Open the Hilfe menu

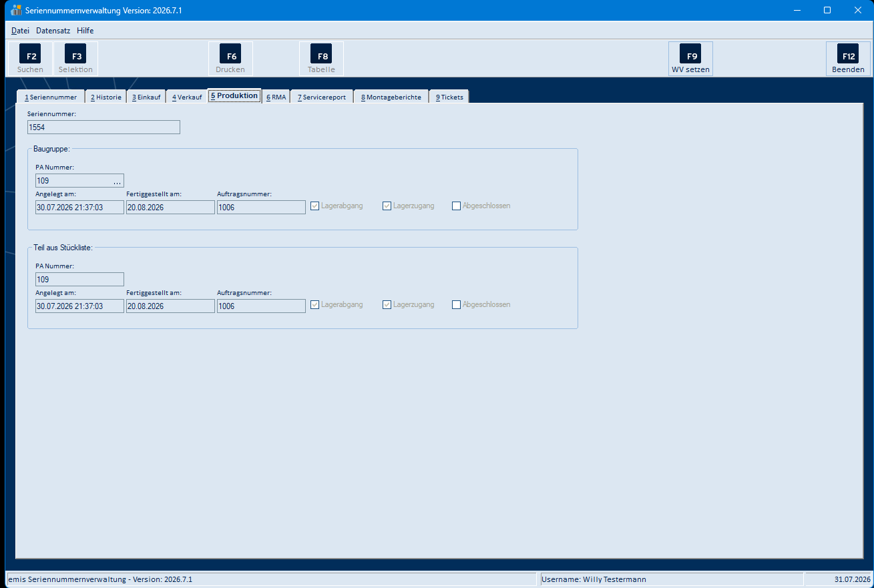click(85, 31)
